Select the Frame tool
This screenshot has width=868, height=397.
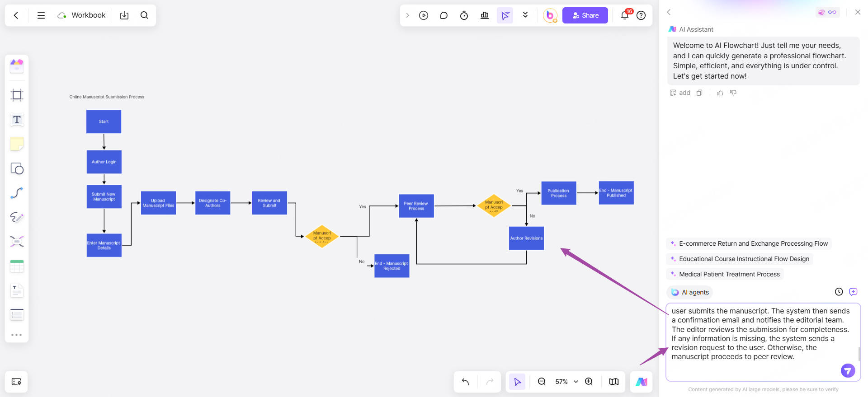(x=17, y=95)
